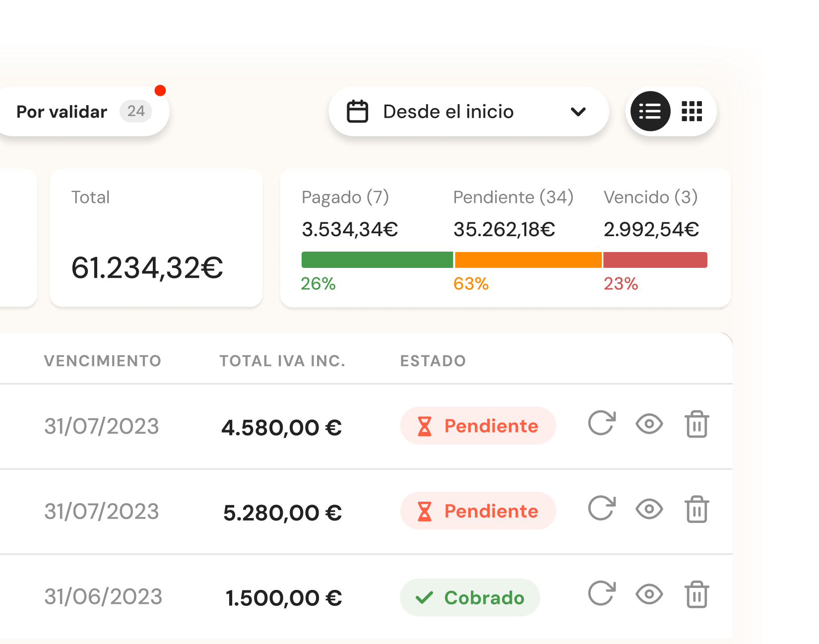Select the Vencido (3) label
819x644 pixels.
tap(650, 197)
